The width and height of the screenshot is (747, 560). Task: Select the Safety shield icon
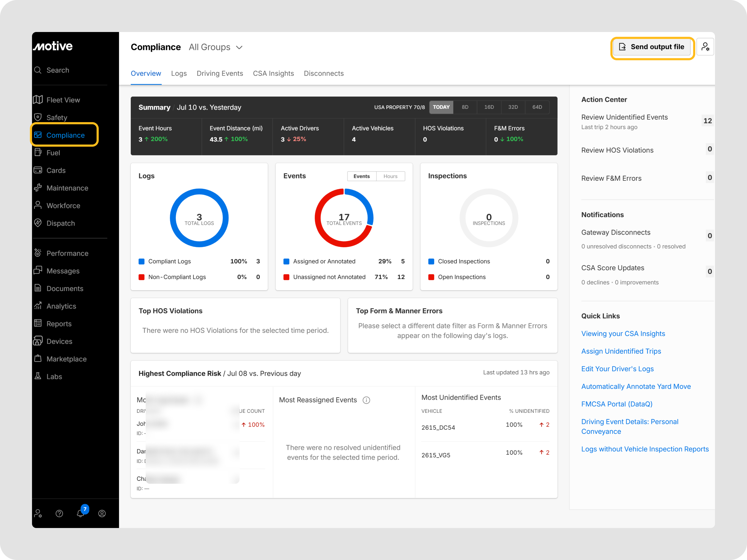click(x=38, y=117)
